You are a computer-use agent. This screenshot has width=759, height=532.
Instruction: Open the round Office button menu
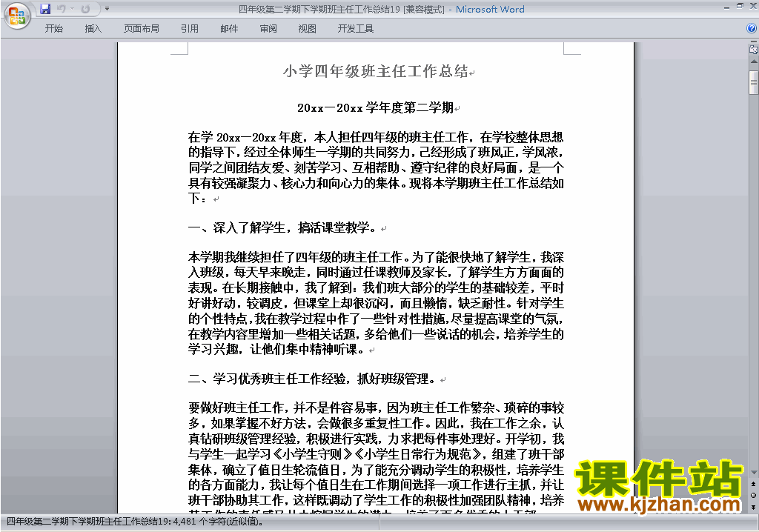tap(17, 16)
